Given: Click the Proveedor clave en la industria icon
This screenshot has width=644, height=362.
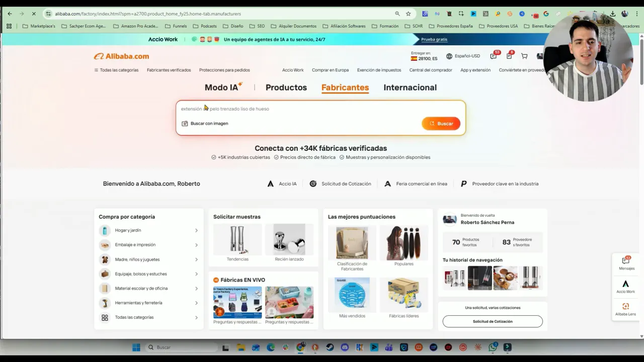Looking at the screenshot, I should point(463,184).
